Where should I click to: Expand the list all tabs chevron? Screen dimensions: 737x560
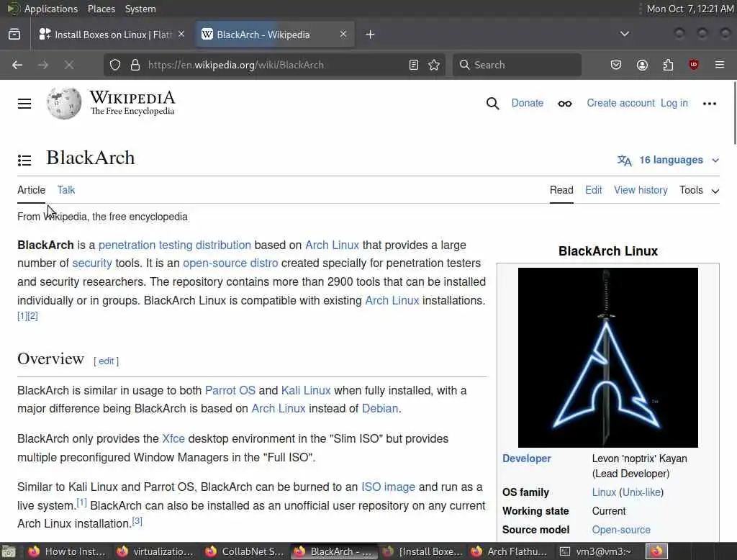click(x=624, y=34)
